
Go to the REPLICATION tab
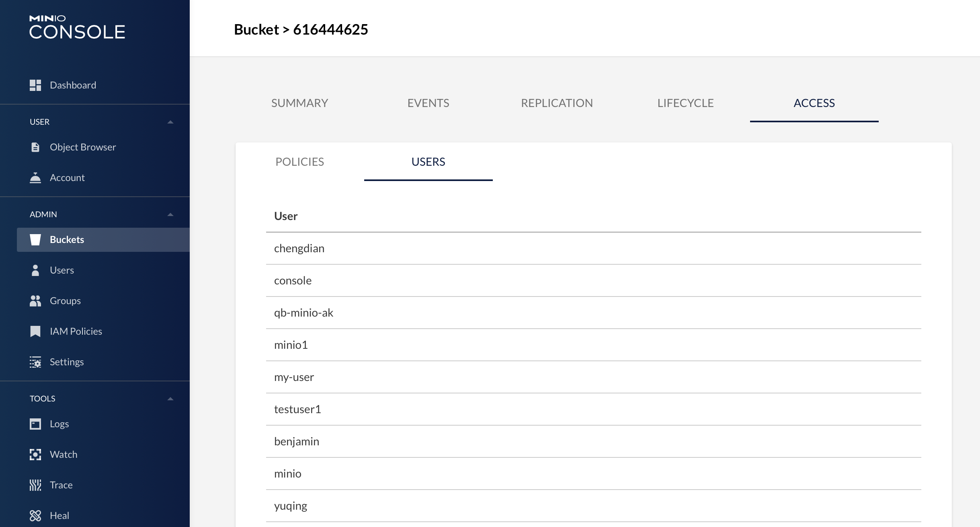click(x=557, y=103)
